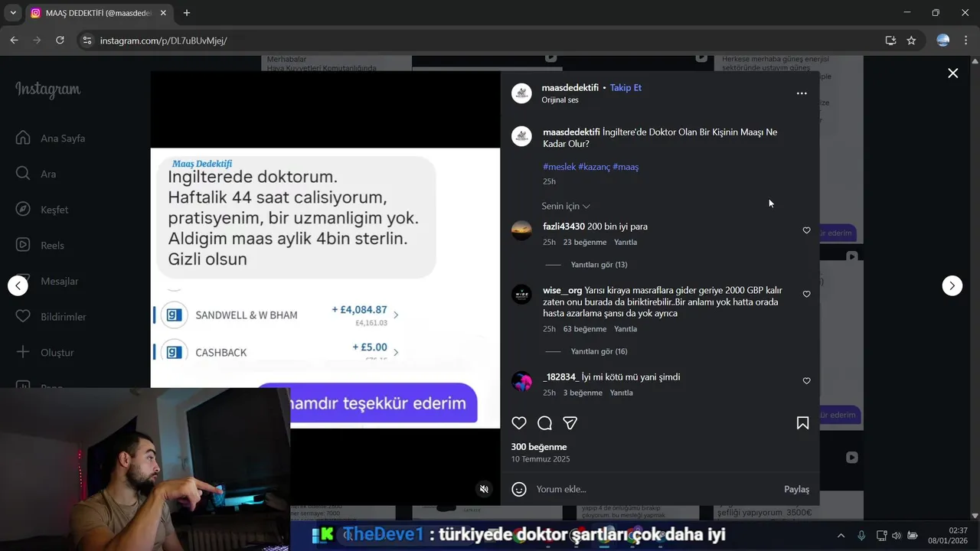Follow account via Takip Et
This screenshot has width=980, height=551.
(626, 88)
